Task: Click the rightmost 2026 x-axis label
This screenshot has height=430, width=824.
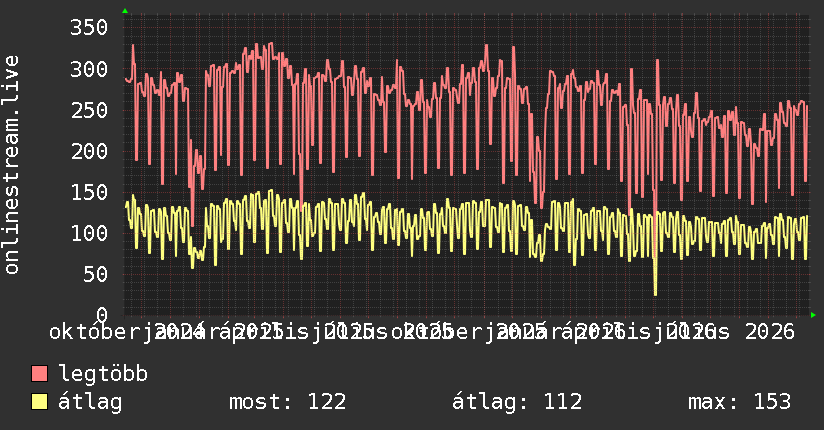Action: pos(770,332)
